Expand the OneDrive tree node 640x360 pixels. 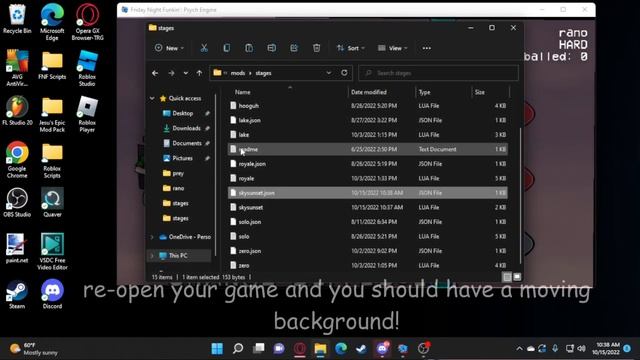(152, 237)
